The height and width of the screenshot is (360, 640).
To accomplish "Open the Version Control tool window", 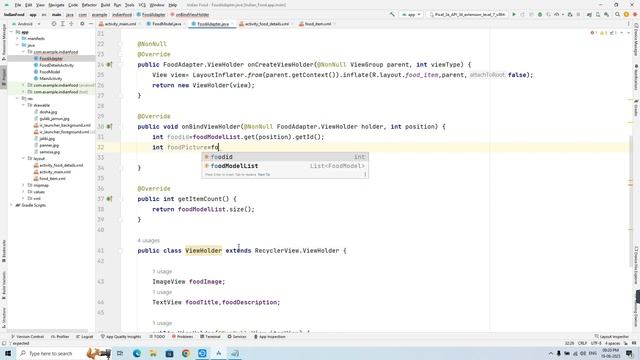I will (x=28, y=337).
